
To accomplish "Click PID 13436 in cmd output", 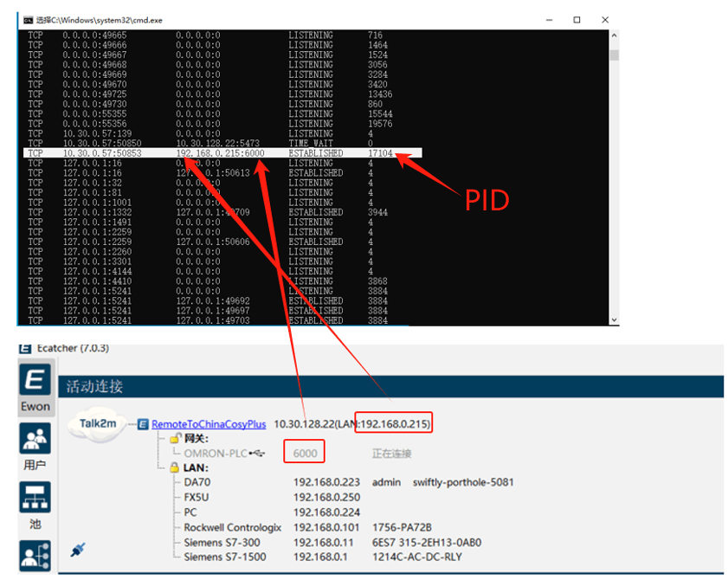I will [380, 94].
